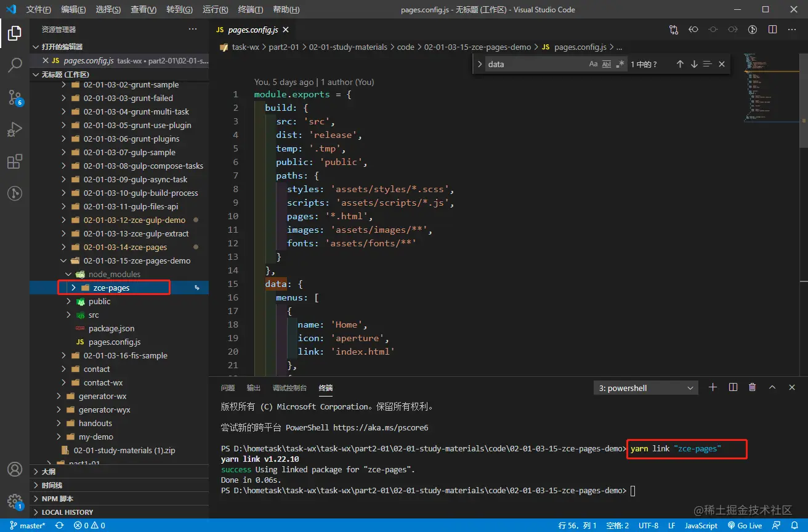Image resolution: width=808 pixels, height=532 pixels.
Task: Expand the 大纲 outline section
Action: (x=119, y=472)
